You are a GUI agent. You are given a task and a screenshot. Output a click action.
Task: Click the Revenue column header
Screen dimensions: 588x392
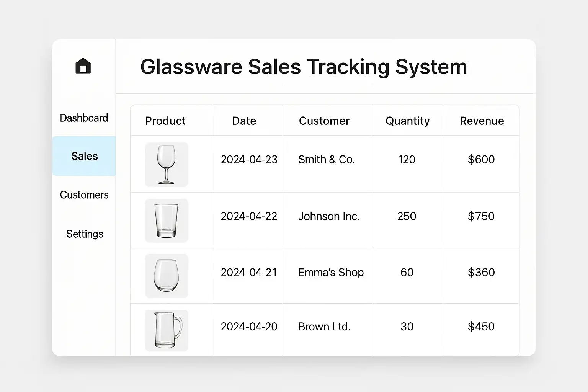[x=482, y=121]
